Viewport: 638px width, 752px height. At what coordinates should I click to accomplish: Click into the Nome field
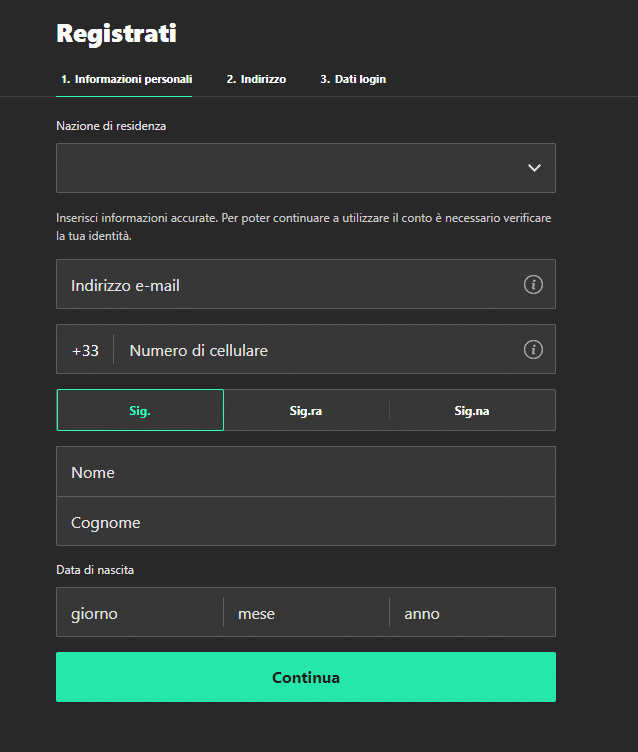click(x=306, y=471)
